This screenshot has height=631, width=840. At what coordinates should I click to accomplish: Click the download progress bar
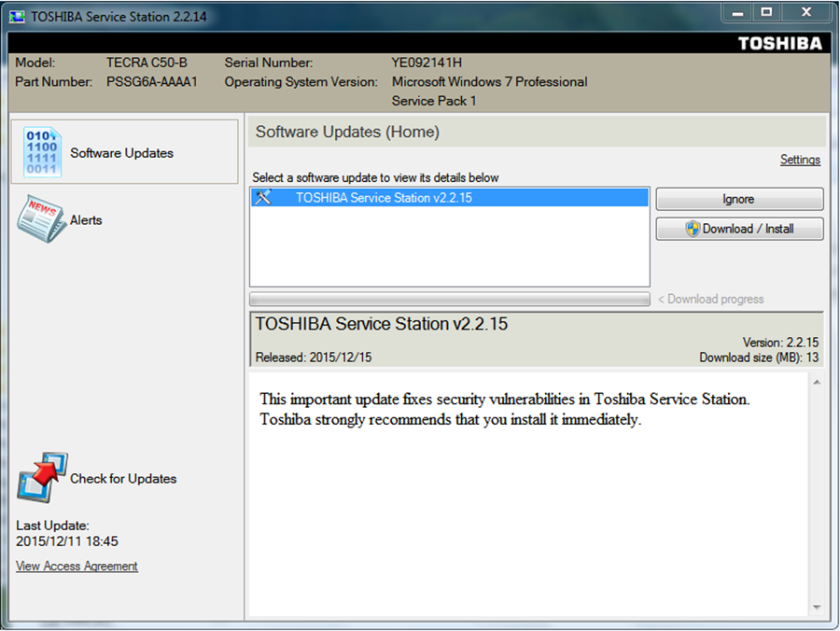pyautogui.click(x=449, y=300)
